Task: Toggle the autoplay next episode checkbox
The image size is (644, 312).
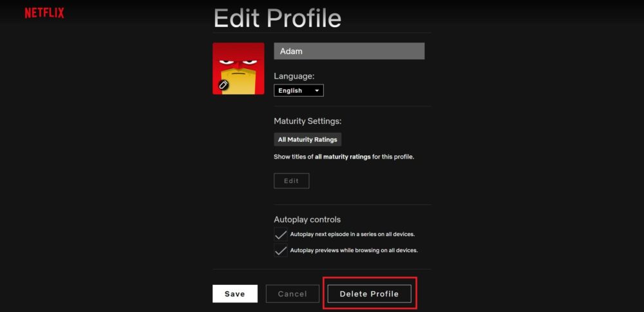Action: point(281,234)
